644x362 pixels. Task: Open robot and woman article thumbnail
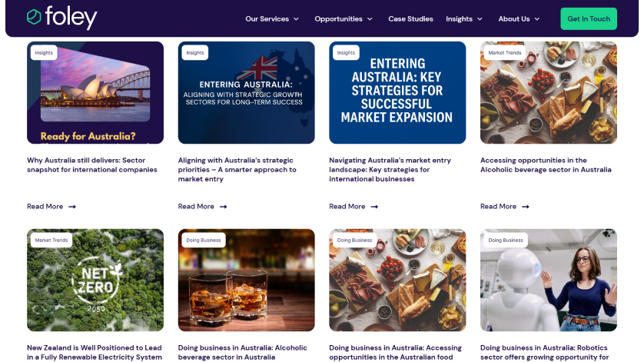549,281
